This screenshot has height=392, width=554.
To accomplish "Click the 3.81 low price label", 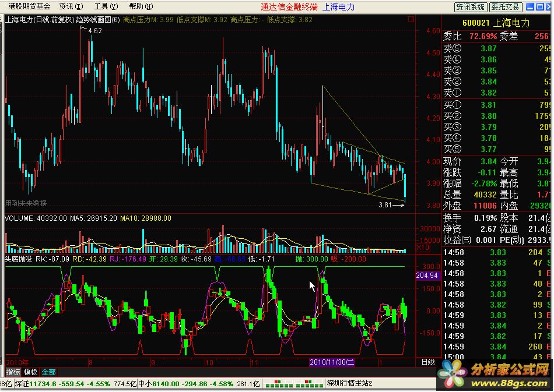I will tap(385, 204).
